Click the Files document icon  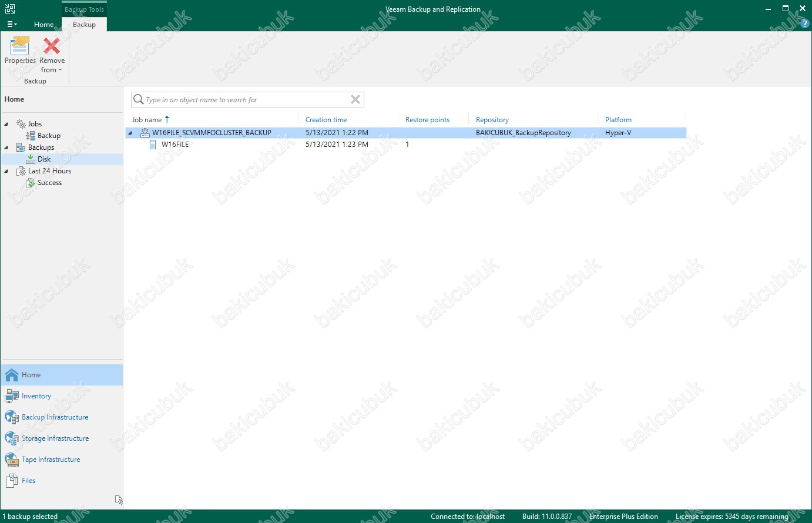point(11,481)
